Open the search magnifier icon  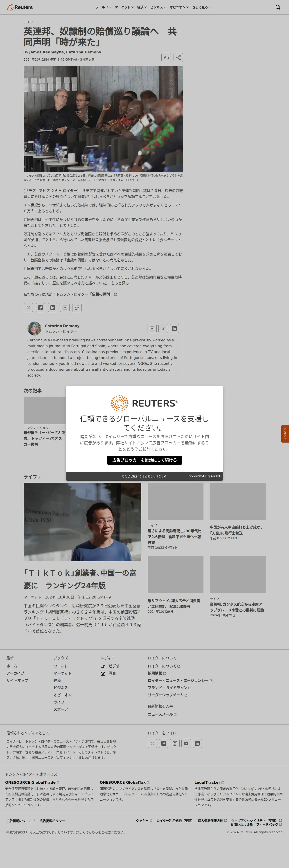(278, 7)
